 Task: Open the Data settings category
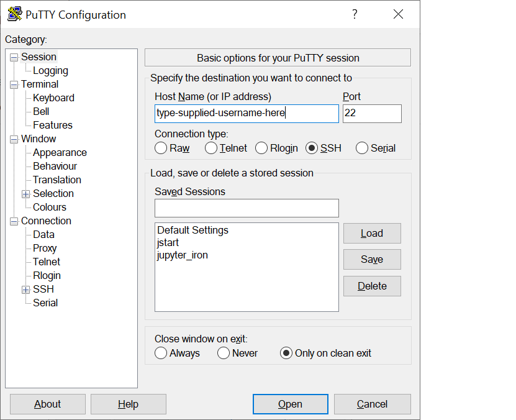pyautogui.click(x=43, y=234)
